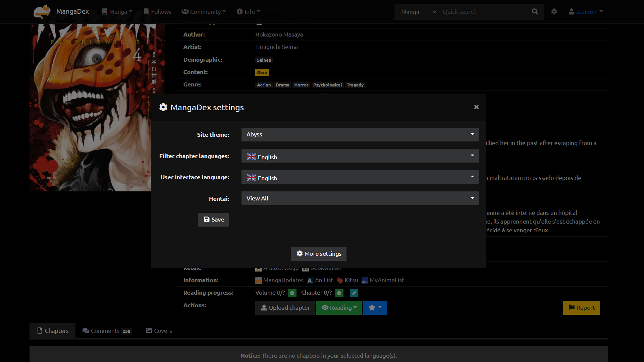Open the Reading status dropdown
Screen dimensions: 644x362
(339, 308)
